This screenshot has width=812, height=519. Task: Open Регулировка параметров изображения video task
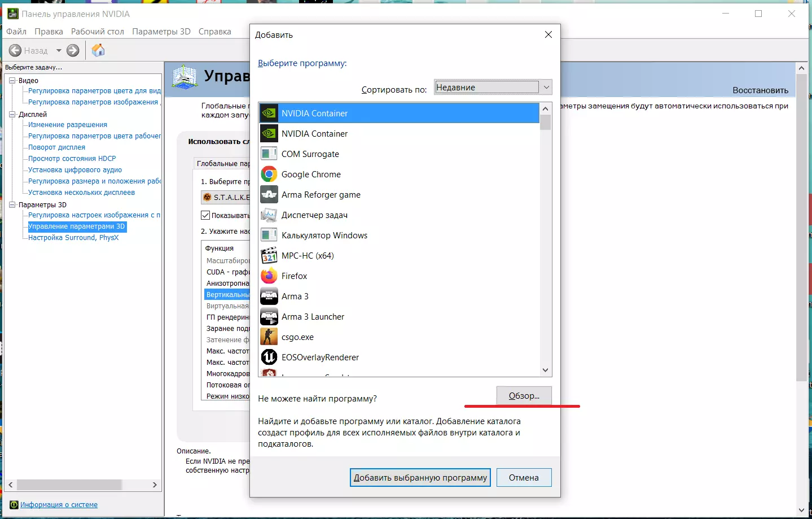pos(94,102)
